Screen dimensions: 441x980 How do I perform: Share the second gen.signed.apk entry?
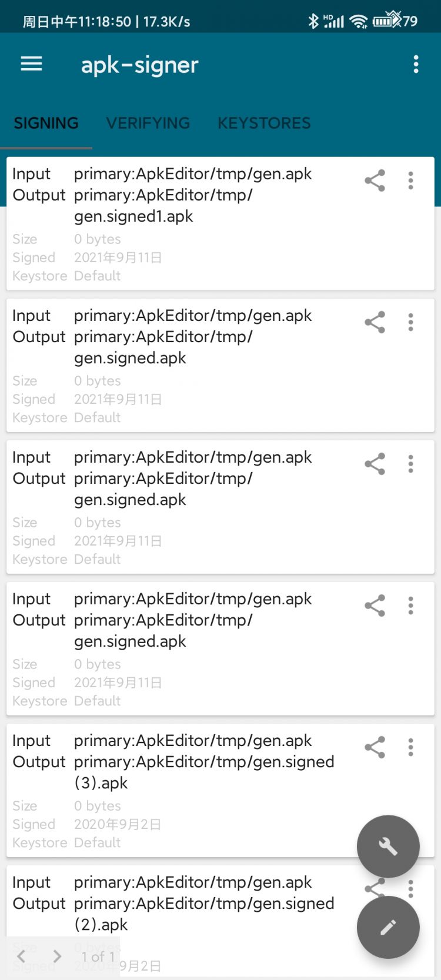pyautogui.click(x=375, y=322)
